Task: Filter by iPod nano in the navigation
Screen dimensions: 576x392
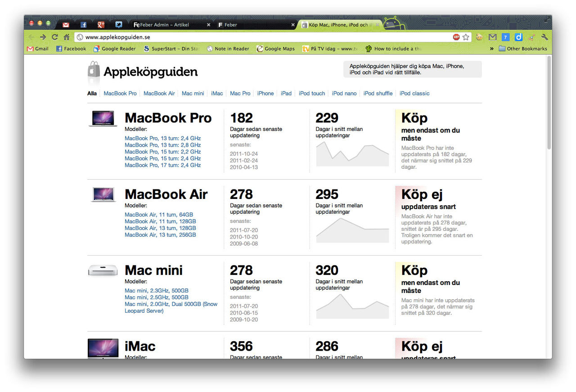Action: (x=344, y=94)
